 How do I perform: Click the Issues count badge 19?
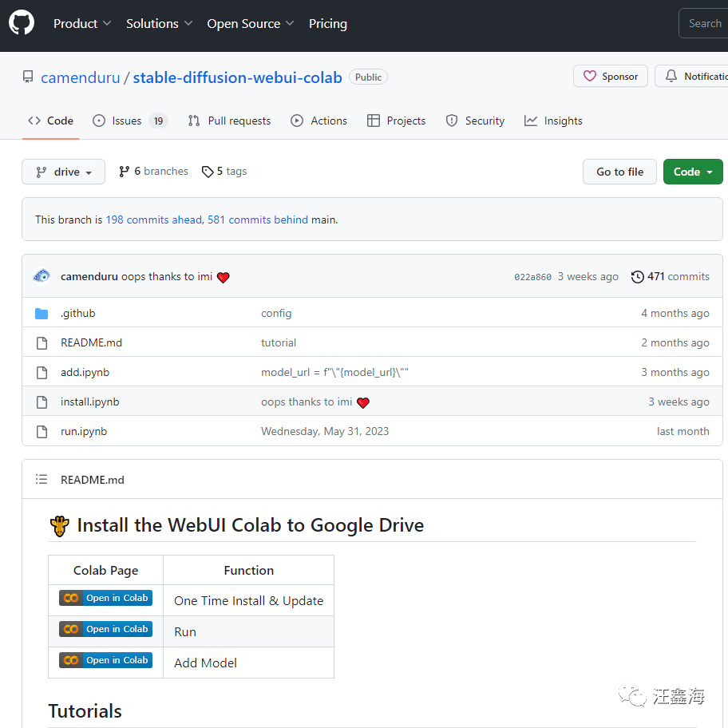(x=158, y=121)
